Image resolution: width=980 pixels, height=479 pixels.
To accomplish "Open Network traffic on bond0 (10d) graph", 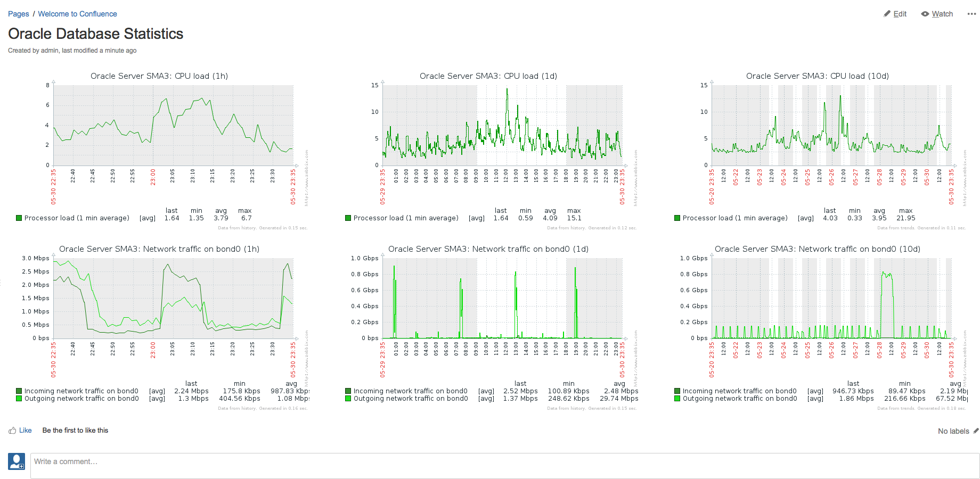I will point(820,327).
